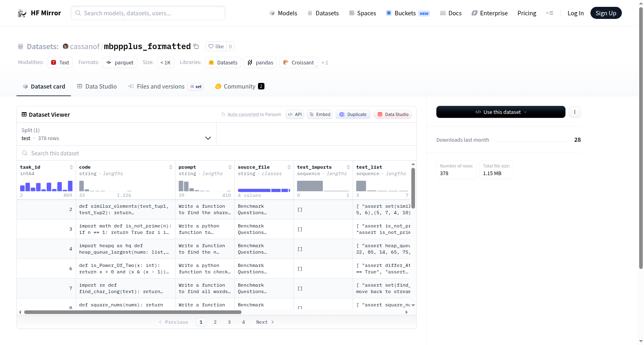Click the 'def is_Power_Of_Two' code cell
This screenshot has width=644, height=345.
[126, 269]
